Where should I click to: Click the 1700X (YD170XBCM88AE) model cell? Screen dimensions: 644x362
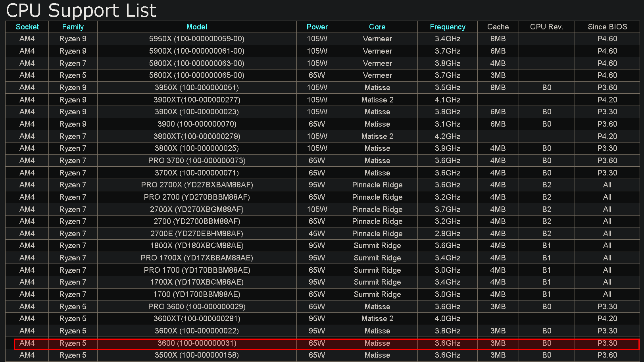197,282
